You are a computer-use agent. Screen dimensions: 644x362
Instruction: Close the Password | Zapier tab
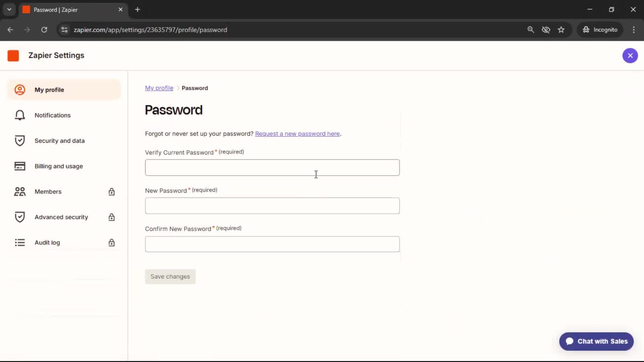click(x=120, y=10)
